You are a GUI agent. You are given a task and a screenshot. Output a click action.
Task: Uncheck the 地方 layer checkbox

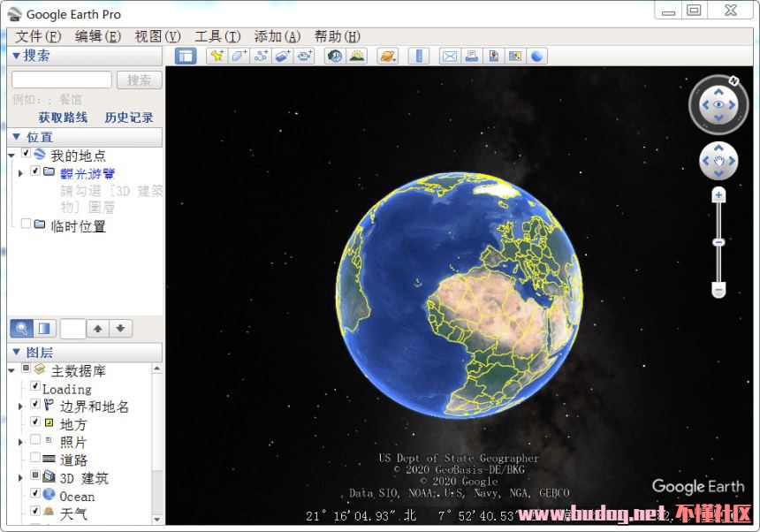[x=34, y=422]
